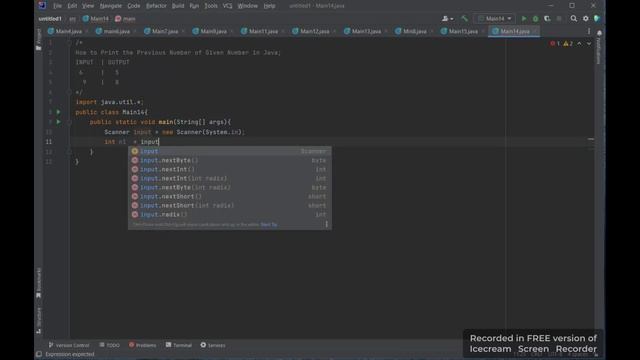Open the Help menu
The image size is (640, 360).
pos(269,6)
